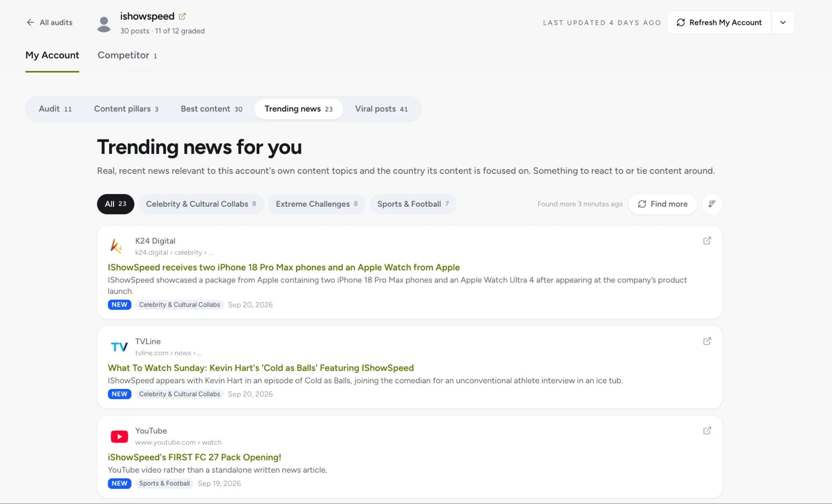Select the Trending news tab

point(298,109)
